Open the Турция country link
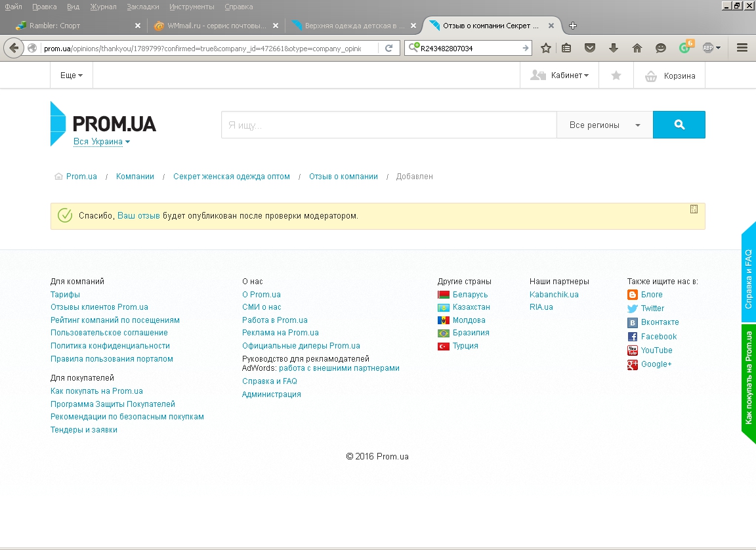The height and width of the screenshot is (550, 756). (458, 346)
